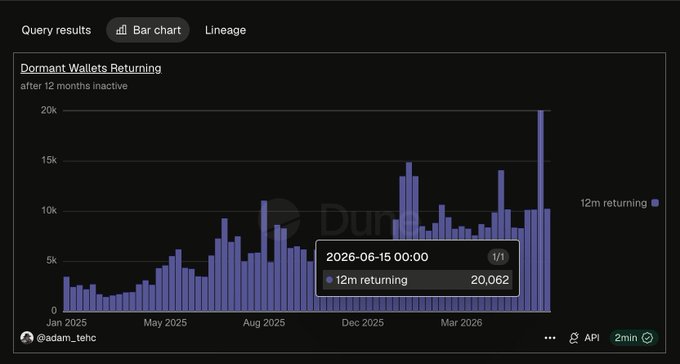Switch to the Query results tab
The width and height of the screenshot is (680, 364).
coord(56,30)
